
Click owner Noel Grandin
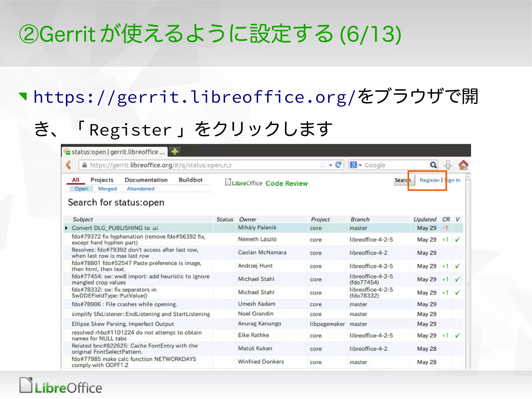point(256,313)
